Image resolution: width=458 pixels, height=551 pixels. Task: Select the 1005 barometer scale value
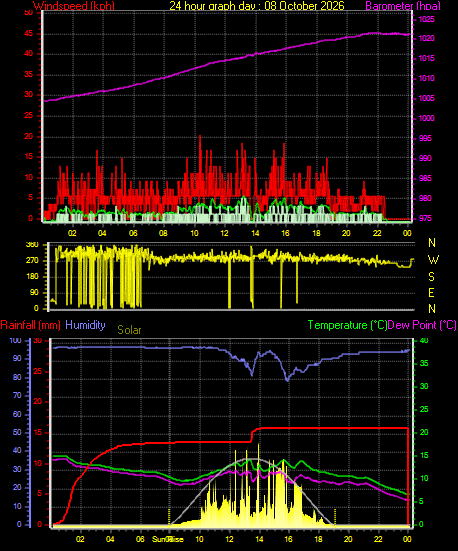click(x=426, y=98)
